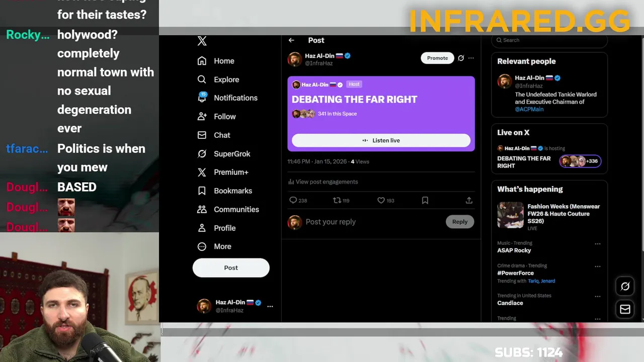The height and width of the screenshot is (362, 644).
Task: Click Haz Al-Din's avatar in Relevant people
Action: click(505, 81)
